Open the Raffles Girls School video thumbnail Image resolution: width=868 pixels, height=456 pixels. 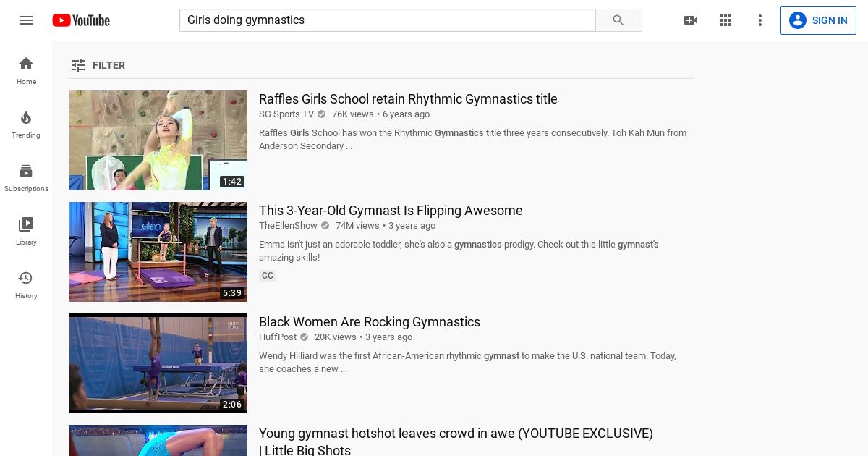[x=158, y=140]
